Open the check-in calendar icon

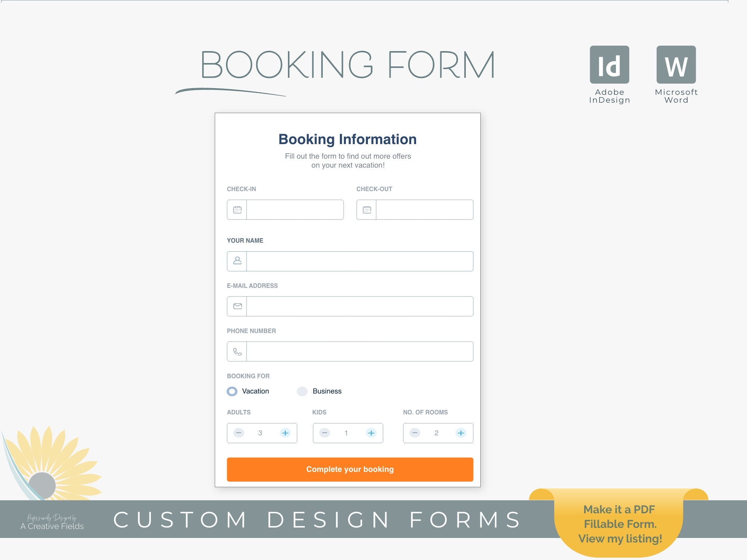point(237,210)
